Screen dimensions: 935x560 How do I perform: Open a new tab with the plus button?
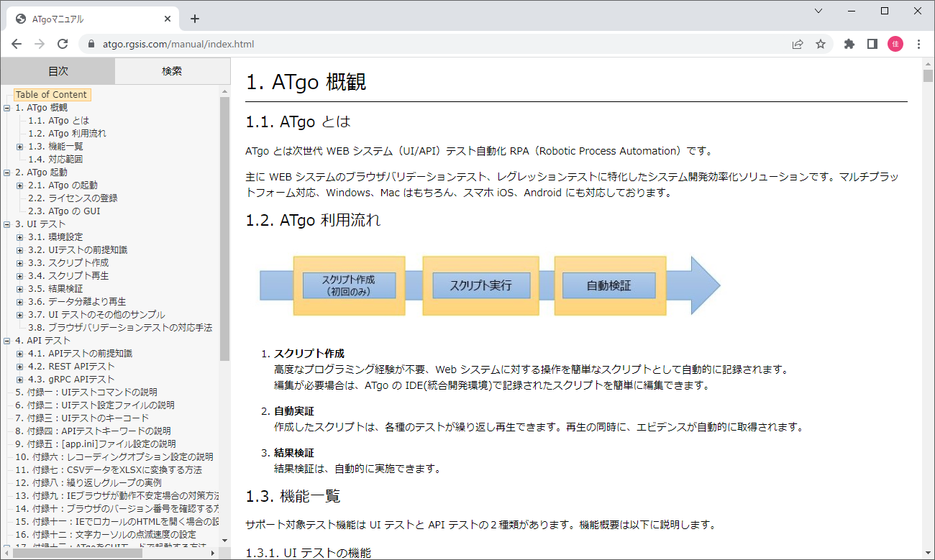(x=194, y=18)
